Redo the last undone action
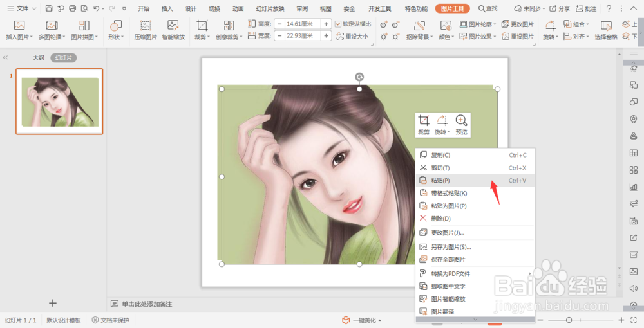This screenshot has width=644, height=328. [112, 8]
